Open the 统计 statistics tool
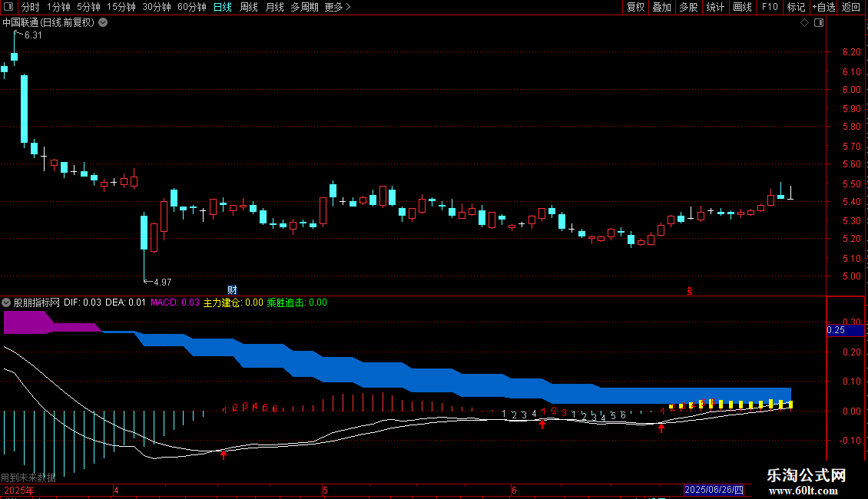The width and height of the screenshot is (868, 499). (x=714, y=7)
